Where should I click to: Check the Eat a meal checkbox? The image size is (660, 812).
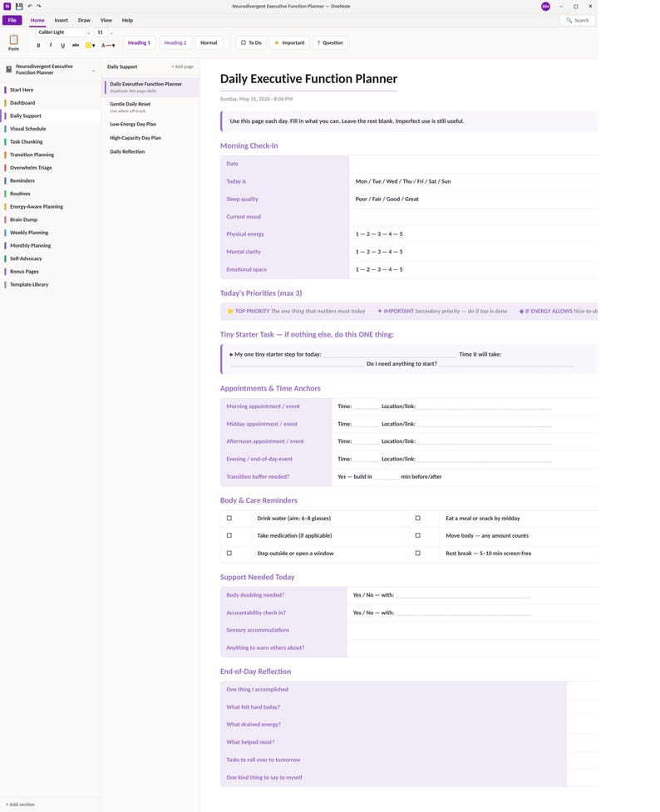coord(417,518)
